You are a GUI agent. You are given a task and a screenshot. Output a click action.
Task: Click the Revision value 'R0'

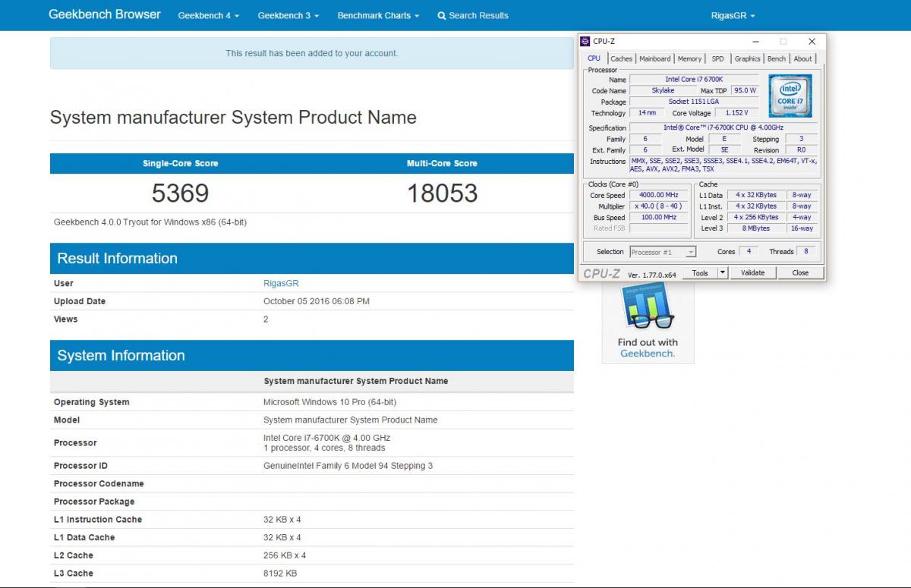click(x=801, y=149)
